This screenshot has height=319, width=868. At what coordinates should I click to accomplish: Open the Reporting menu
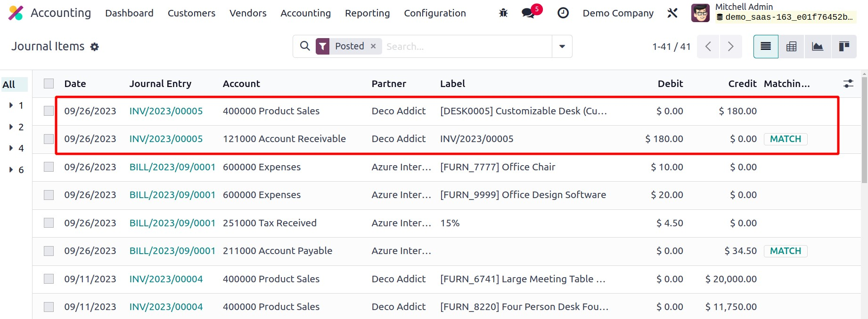(x=367, y=13)
